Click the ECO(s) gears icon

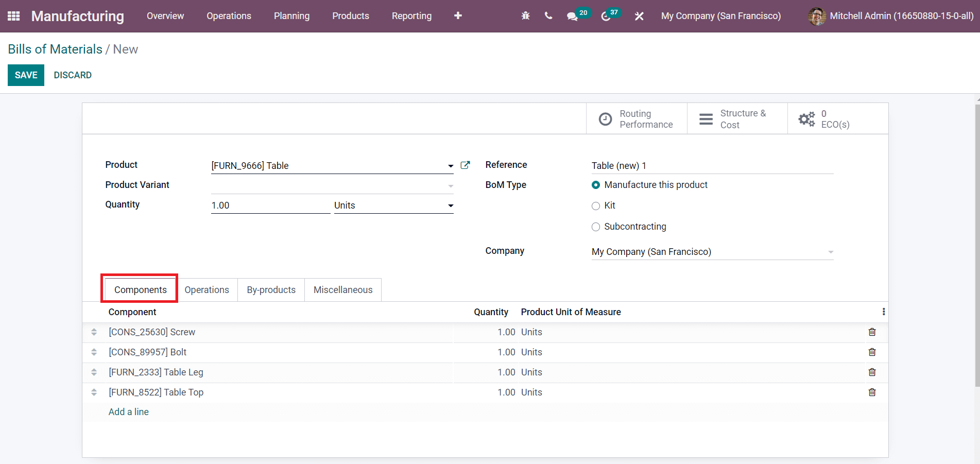[807, 119]
